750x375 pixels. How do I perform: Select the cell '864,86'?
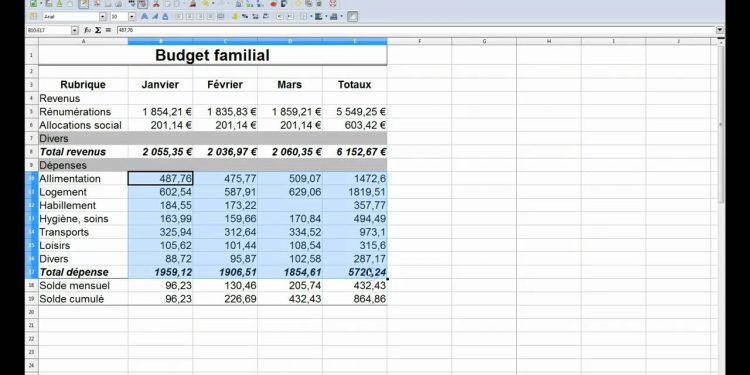click(355, 299)
